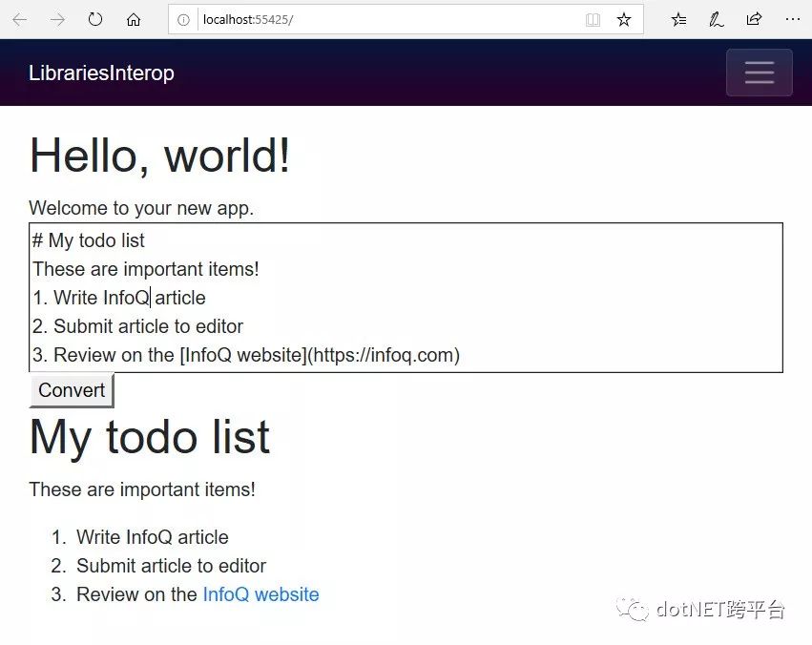Click the textarea line '2. Submit article to editor'
Screen dimensions: 812x645
(137, 326)
